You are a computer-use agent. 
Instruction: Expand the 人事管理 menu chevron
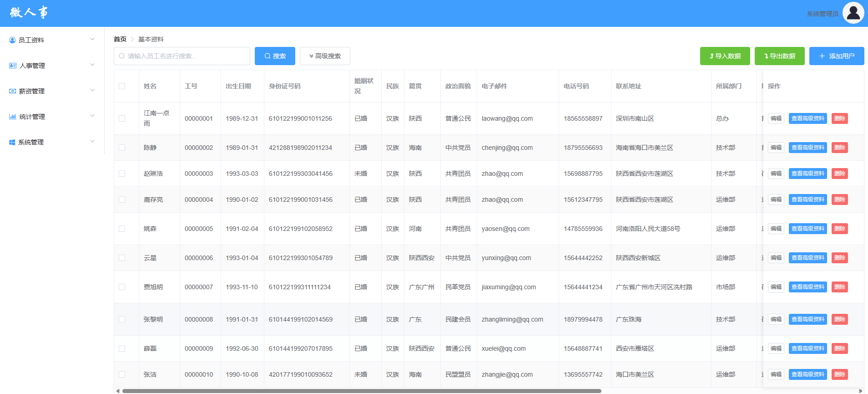(x=92, y=65)
